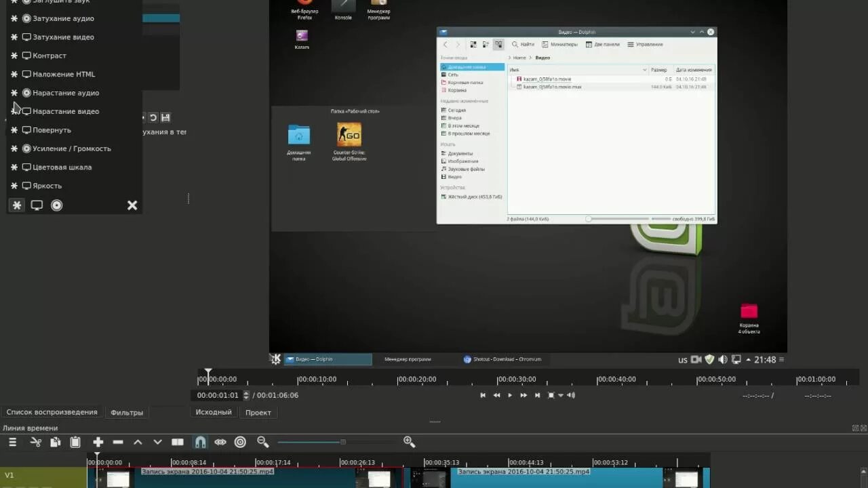Click the rewind playback button
This screenshot has height=488, width=868.
tap(496, 395)
